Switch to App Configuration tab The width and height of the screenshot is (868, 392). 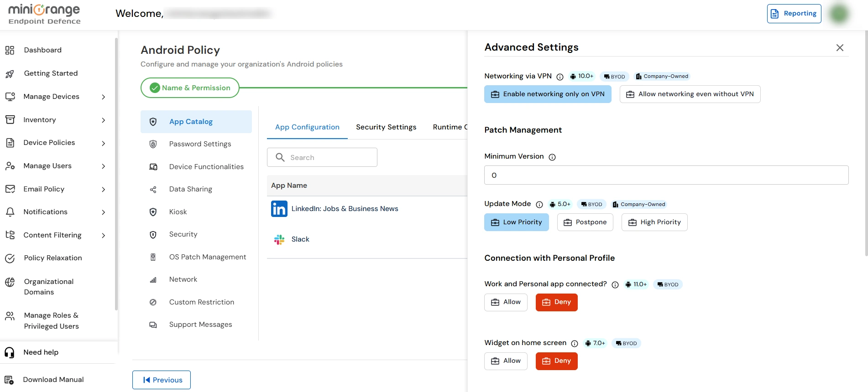[307, 127]
